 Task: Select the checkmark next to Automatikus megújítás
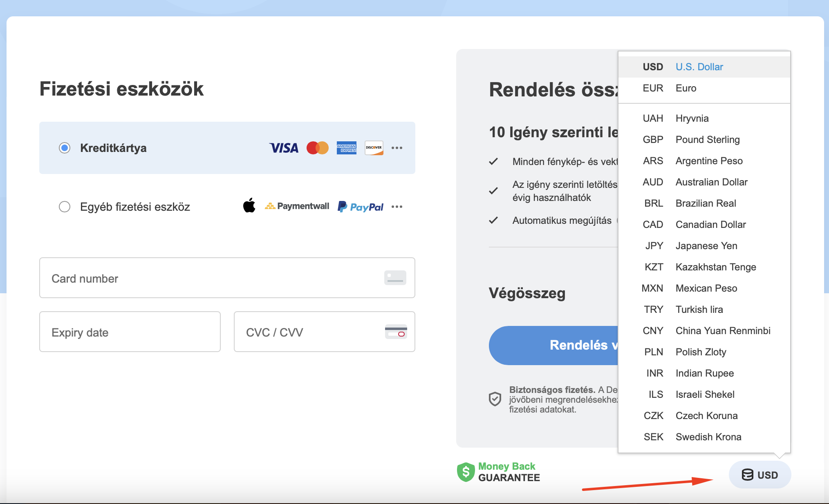[x=493, y=220]
